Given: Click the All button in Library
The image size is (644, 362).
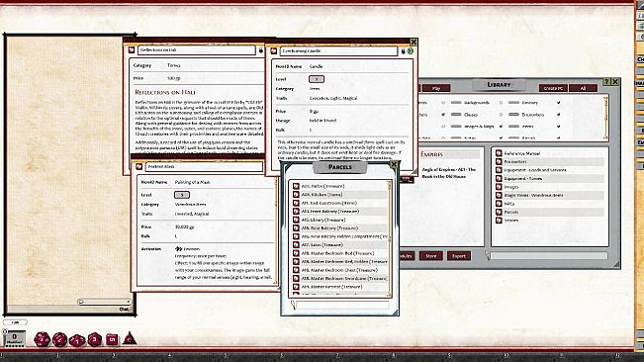Looking at the screenshot, I should 583,88.
